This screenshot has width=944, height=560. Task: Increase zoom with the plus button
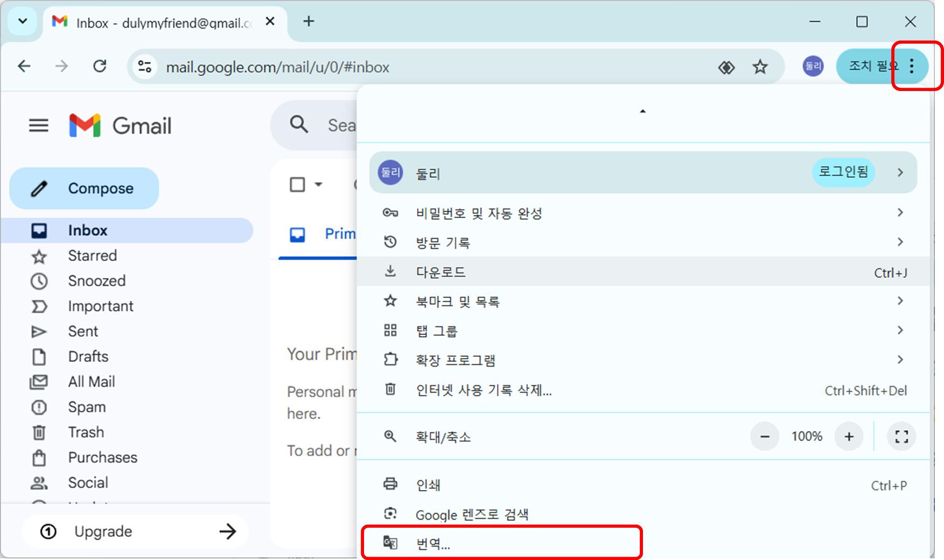[x=849, y=437]
